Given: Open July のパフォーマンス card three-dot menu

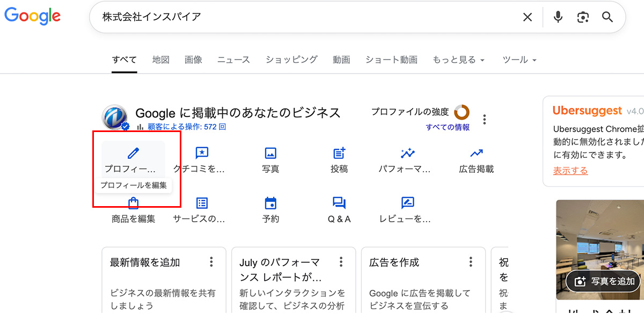Looking at the screenshot, I should [341, 262].
